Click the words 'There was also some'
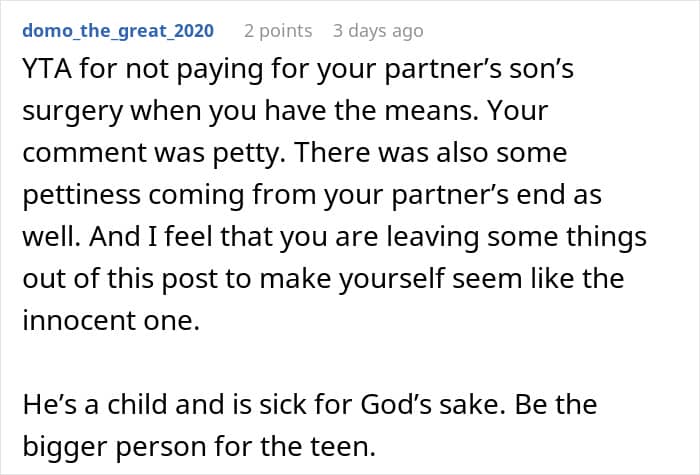Viewport: 700px width, 475px height. 431,153
